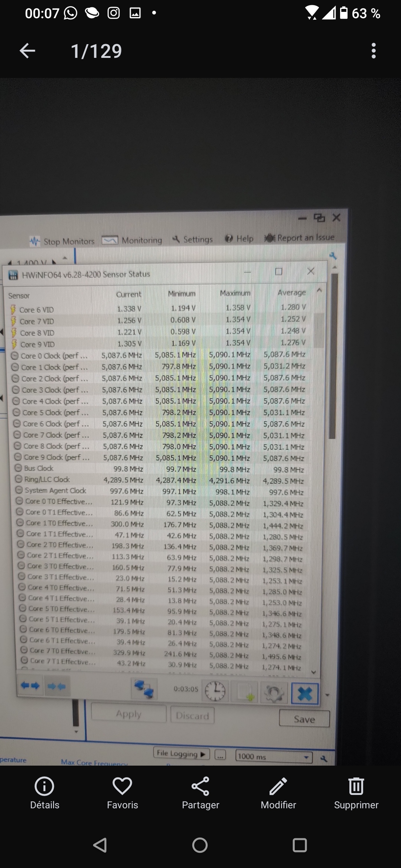The width and height of the screenshot is (401, 868).
Task: Select Core 8 VID row
Action: (x=158, y=332)
